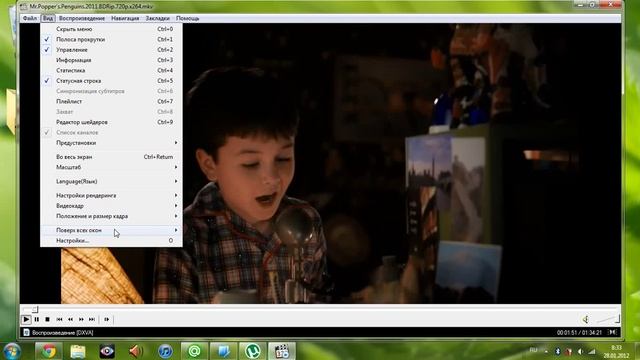Open the 'Файл' menu

pos(29,18)
